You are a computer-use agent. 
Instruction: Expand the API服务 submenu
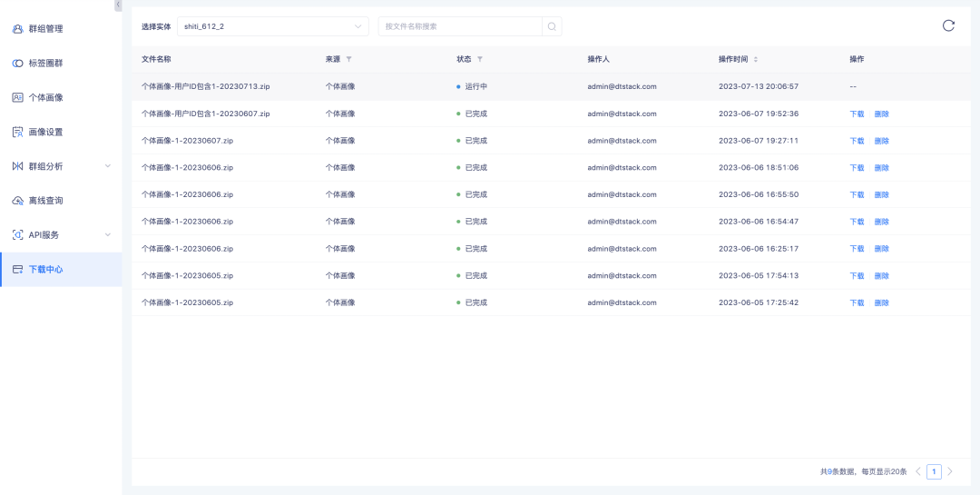click(108, 235)
